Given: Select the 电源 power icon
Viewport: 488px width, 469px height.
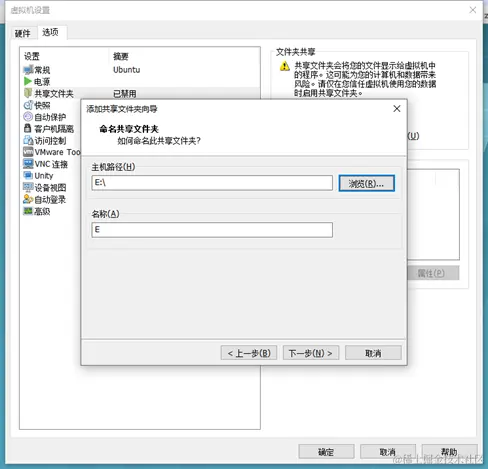Looking at the screenshot, I should pos(28,81).
